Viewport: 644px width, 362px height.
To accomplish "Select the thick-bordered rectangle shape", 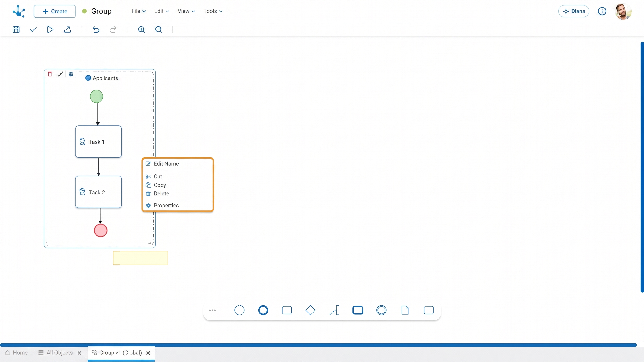I will pos(358,310).
